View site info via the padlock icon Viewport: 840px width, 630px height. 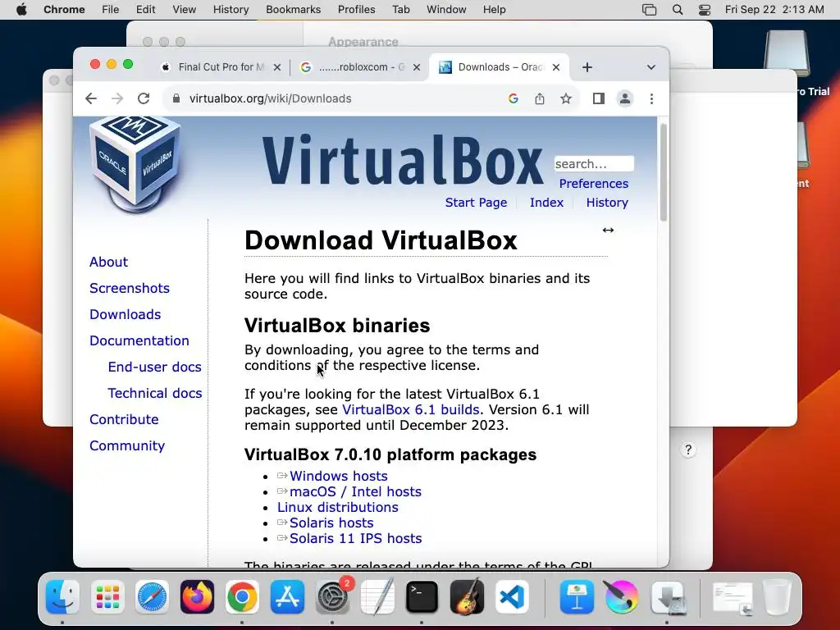click(x=176, y=98)
